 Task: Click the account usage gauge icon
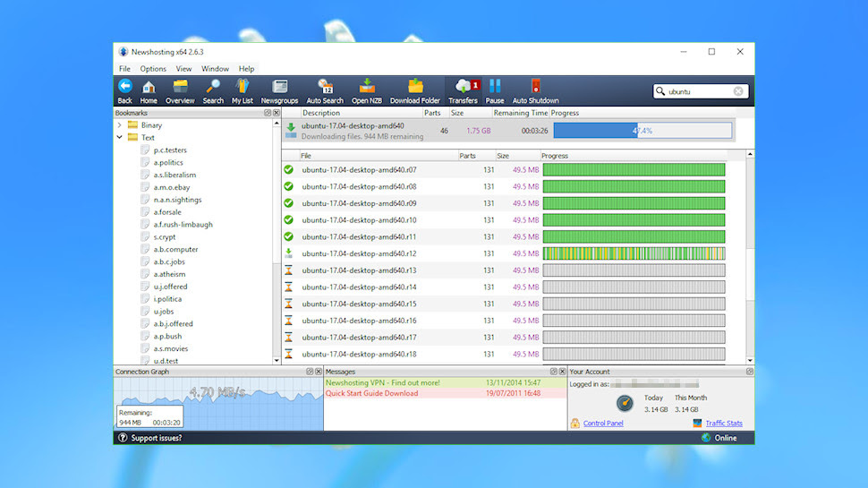(625, 403)
